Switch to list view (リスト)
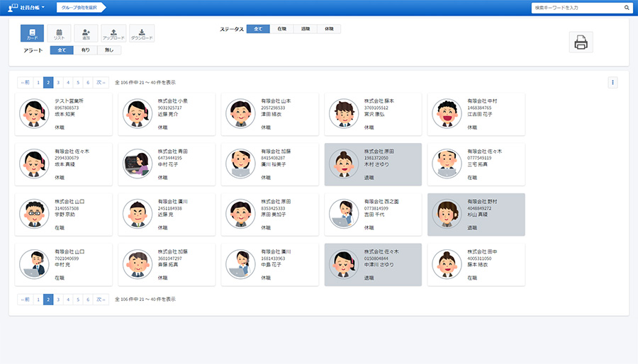The height and width of the screenshot is (364, 638). coord(59,33)
